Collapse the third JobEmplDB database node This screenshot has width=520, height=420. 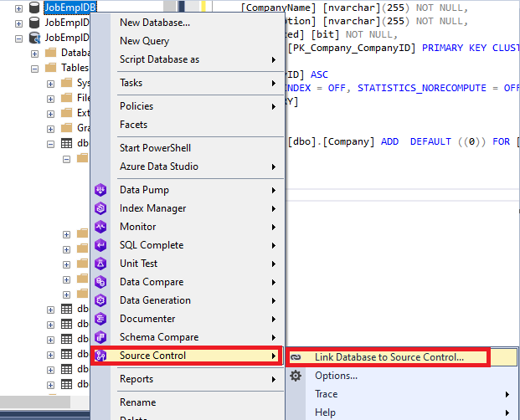pos(19,38)
